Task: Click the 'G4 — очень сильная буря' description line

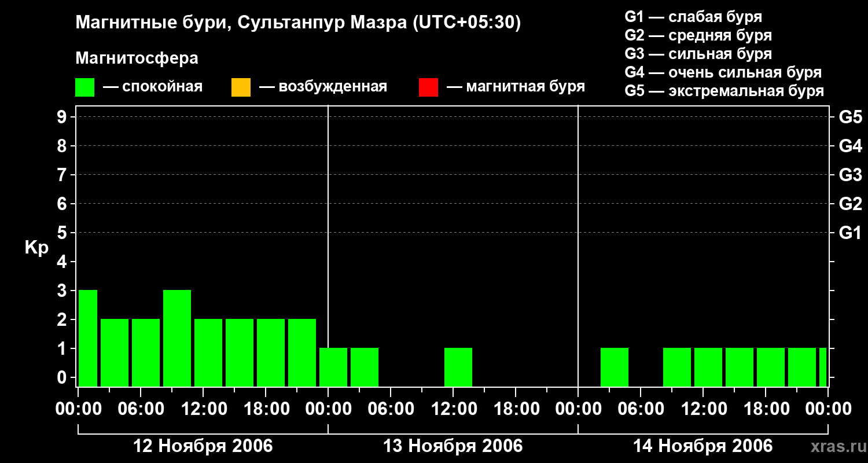Action: 723,72
